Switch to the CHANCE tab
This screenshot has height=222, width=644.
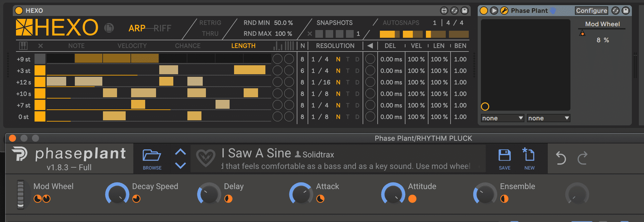[188, 46]
